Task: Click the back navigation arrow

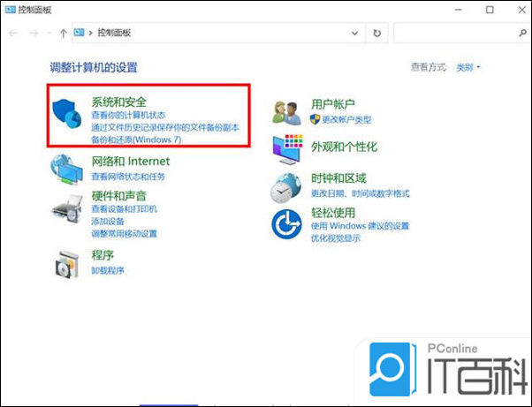Action: click(13, 33)
